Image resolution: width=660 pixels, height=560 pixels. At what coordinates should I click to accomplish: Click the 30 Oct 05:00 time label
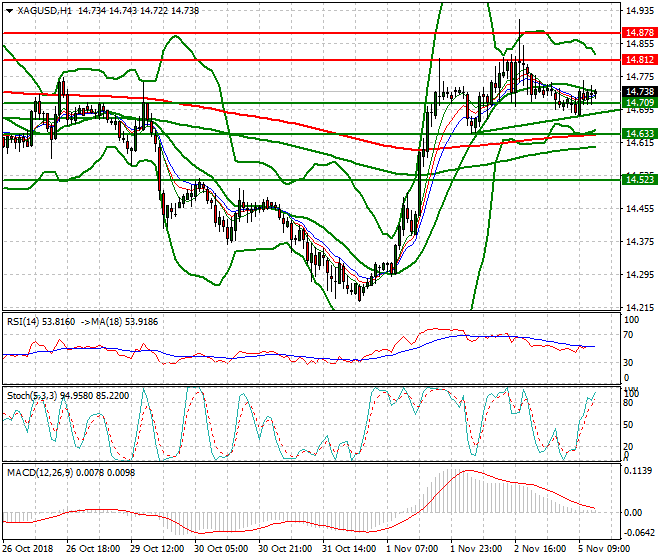(221, 549)
